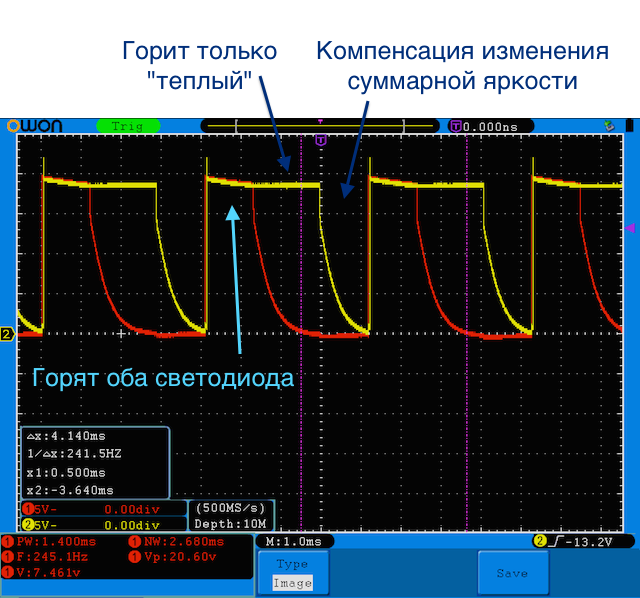Click the right purple vertical cursor line
The height and width of the screenshot is (598, 640).
(x=467, y=333)
